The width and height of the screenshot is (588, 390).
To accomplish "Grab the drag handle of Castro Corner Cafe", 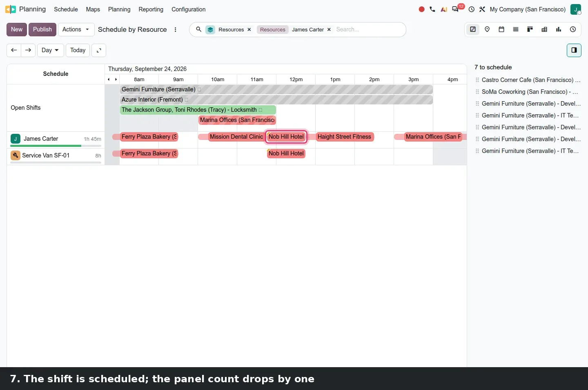I will [x=477, y=80].
